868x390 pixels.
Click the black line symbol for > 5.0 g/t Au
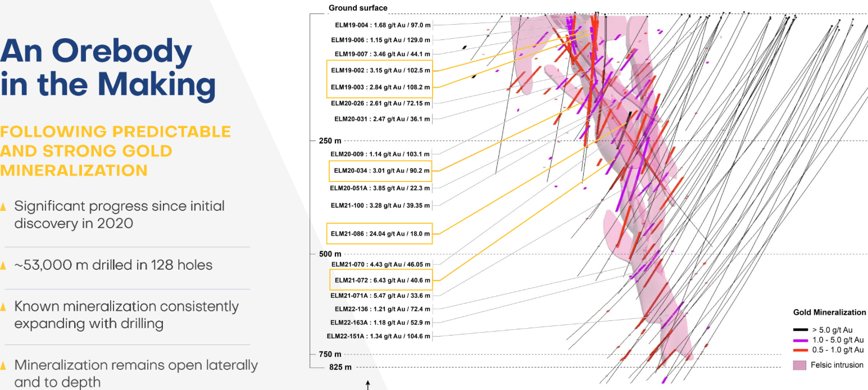tap(801, 330)
